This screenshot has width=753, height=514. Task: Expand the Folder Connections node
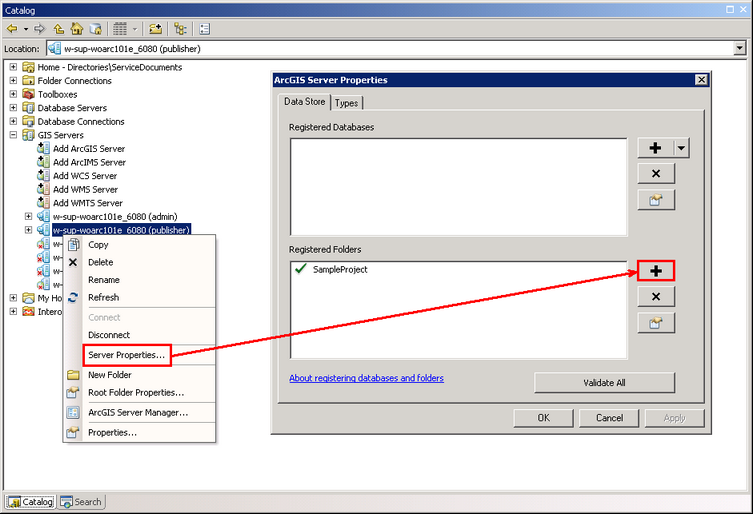tap(13, 80)
